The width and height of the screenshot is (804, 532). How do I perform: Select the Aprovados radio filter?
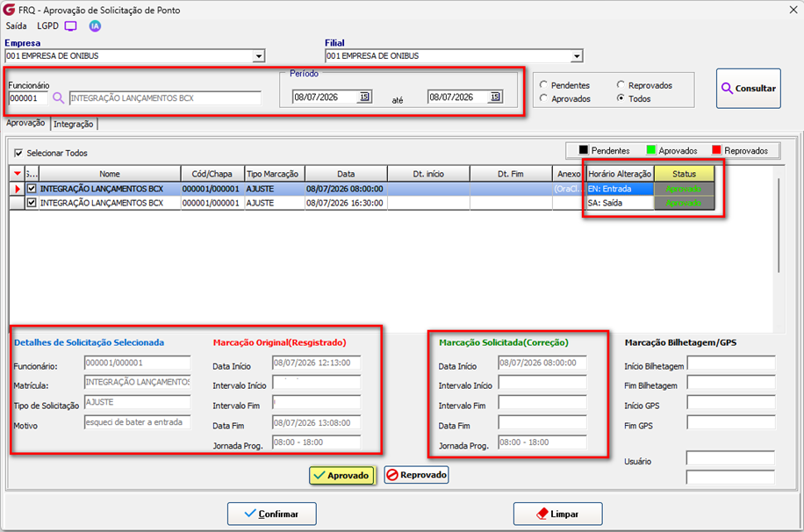[543, 98]
